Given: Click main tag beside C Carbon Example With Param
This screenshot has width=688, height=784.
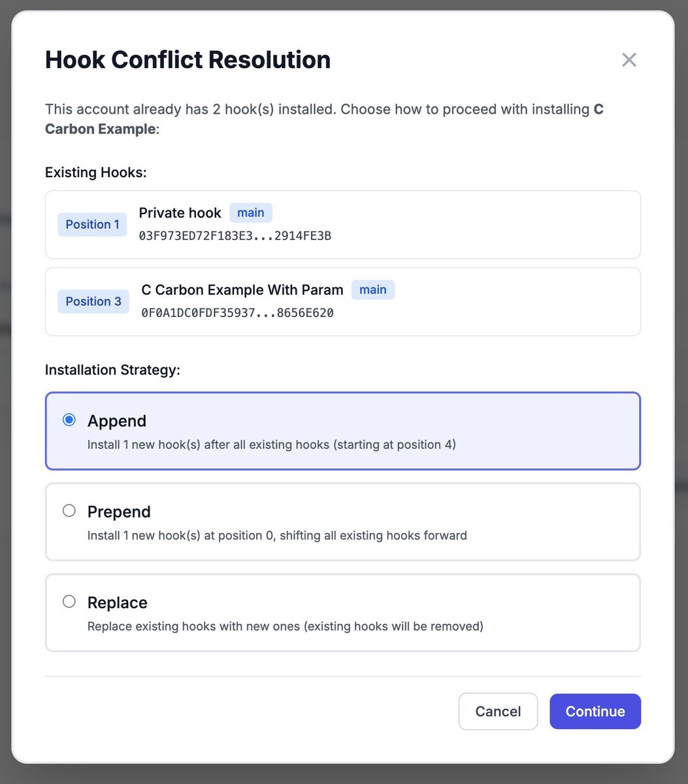Looking at the screenshot, I should [373, 290].
